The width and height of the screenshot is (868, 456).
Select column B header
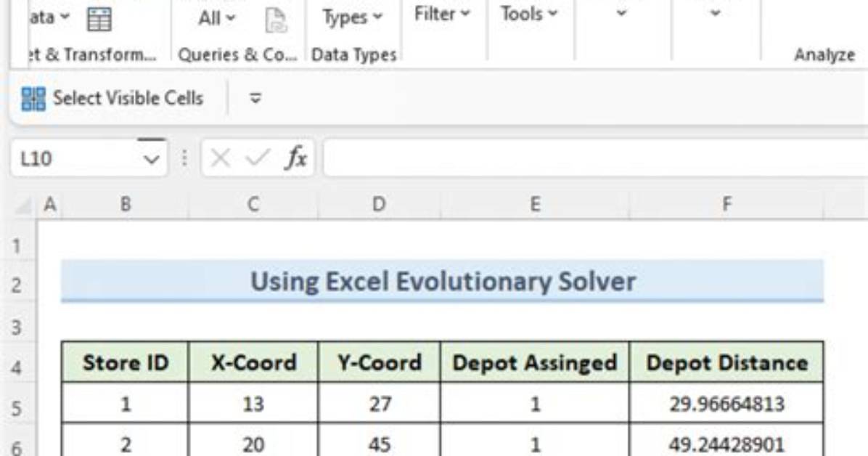126,205
